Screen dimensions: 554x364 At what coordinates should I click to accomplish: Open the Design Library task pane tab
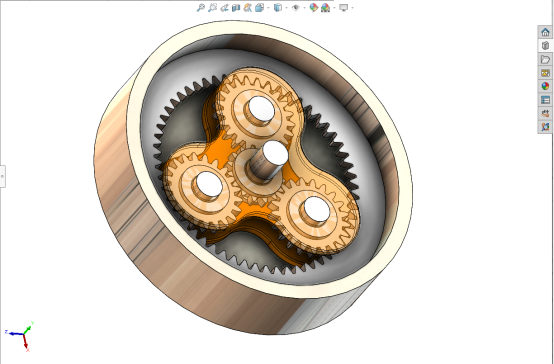pos(545,46)
